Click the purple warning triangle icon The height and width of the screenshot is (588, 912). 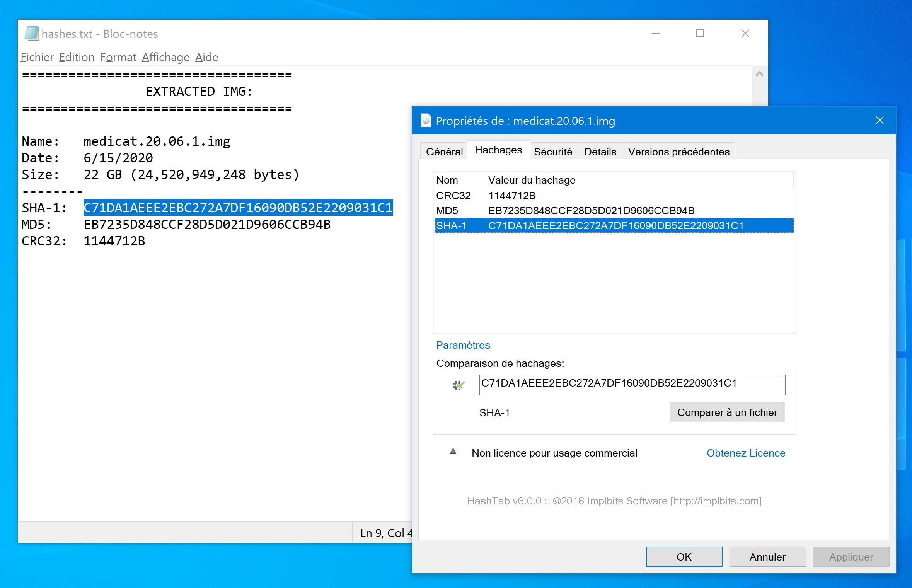[453, 452]
